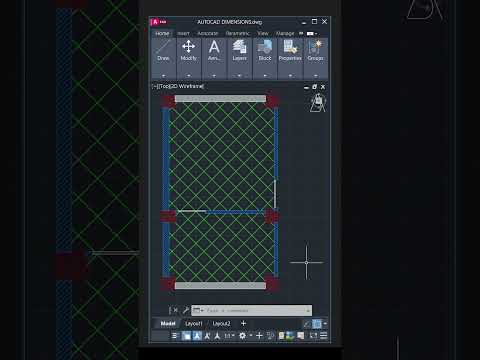480x360 pixels.
Task: Expand the Layers panel dropdown arrow
Action: 239,76
